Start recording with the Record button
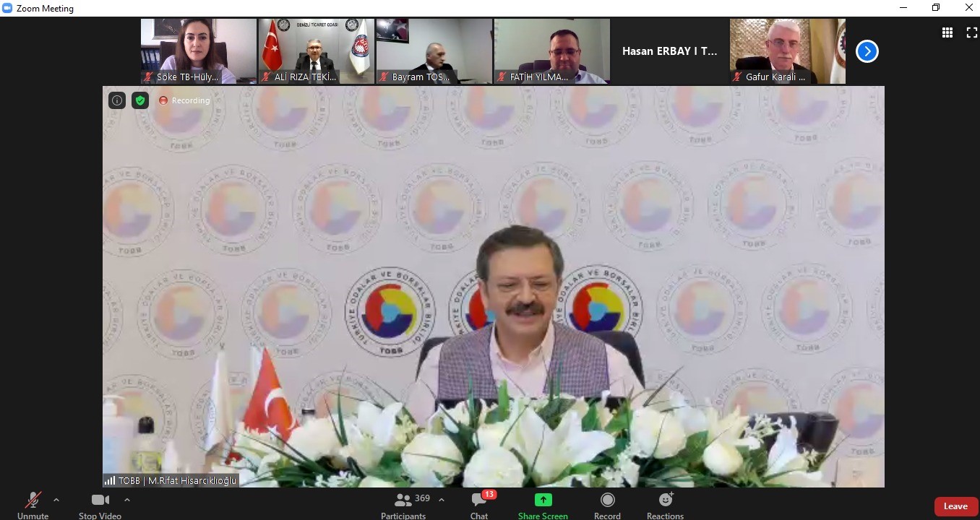This screenshot has width=980, height=520. (607, 505)
